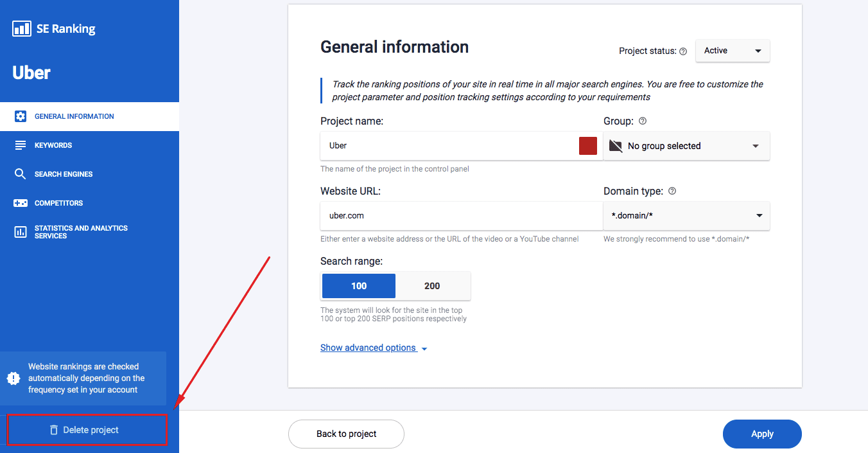
Task: Click the Keywords list icon
Action: click(x=21, y=145)
